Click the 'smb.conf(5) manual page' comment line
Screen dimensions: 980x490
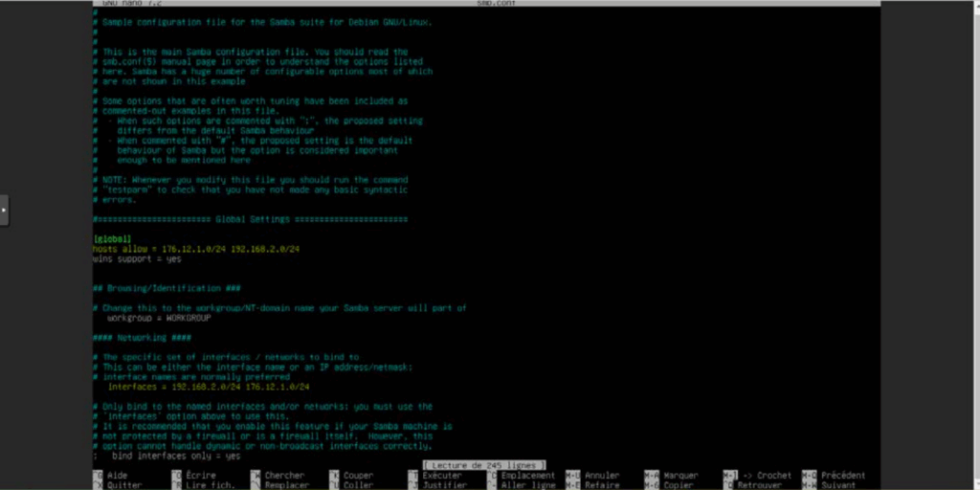pos(257,61)
